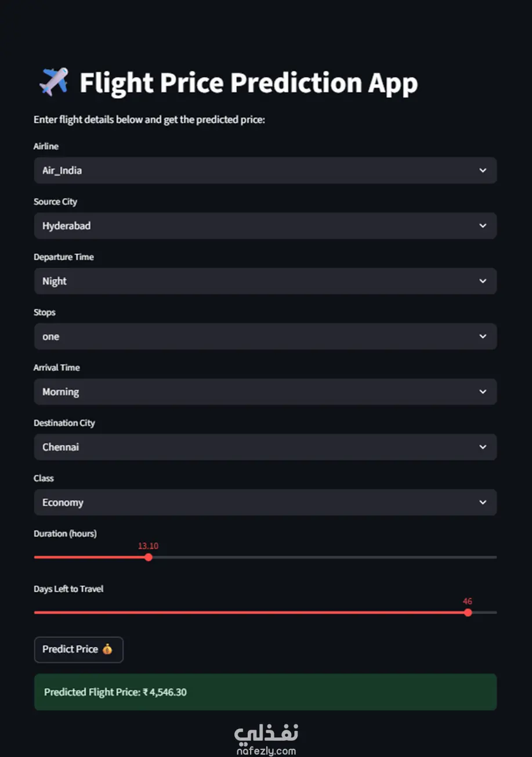Click the Class dropdown chevron arrow

483,503
